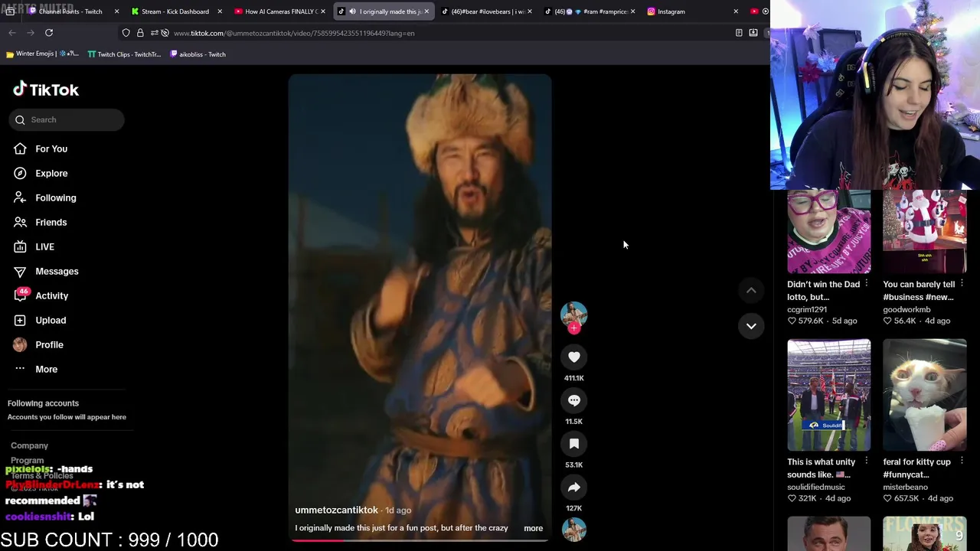Switch to the '#ram #ramprice' TikTok tab
This screenshot has width=980, height=551.
click(x=591, y=11)
